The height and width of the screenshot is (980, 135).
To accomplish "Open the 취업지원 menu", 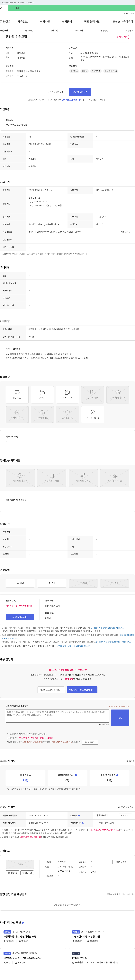I will tap(45, 22).
